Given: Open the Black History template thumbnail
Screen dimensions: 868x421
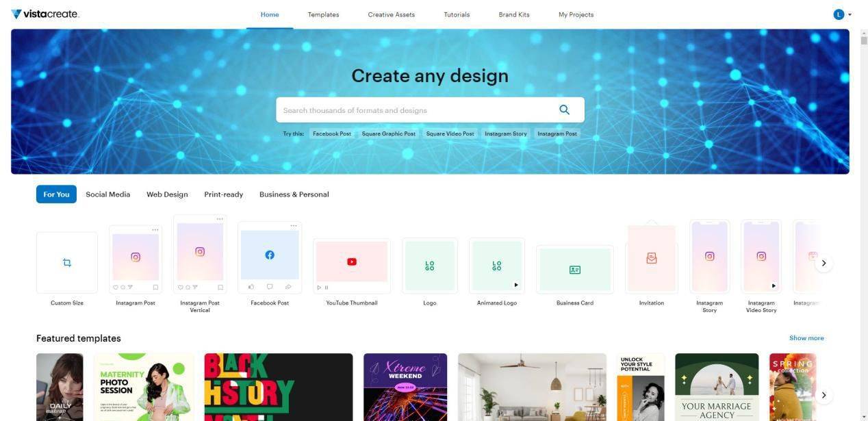Looking at the screenshot, I should coord(279,387).
